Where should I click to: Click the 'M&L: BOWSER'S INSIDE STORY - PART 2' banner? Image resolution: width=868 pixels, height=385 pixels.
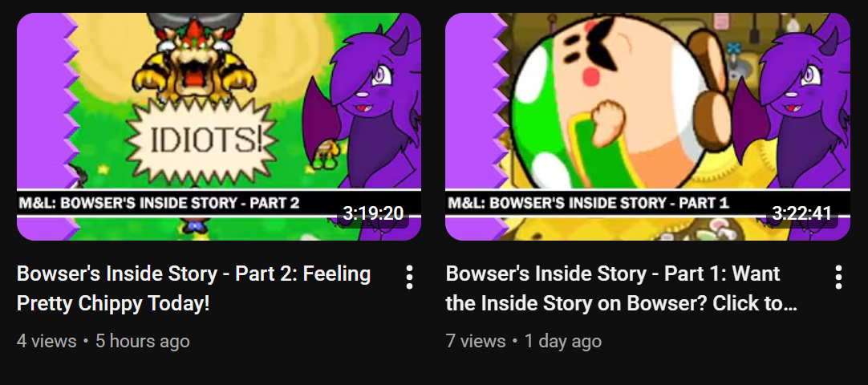159,203
